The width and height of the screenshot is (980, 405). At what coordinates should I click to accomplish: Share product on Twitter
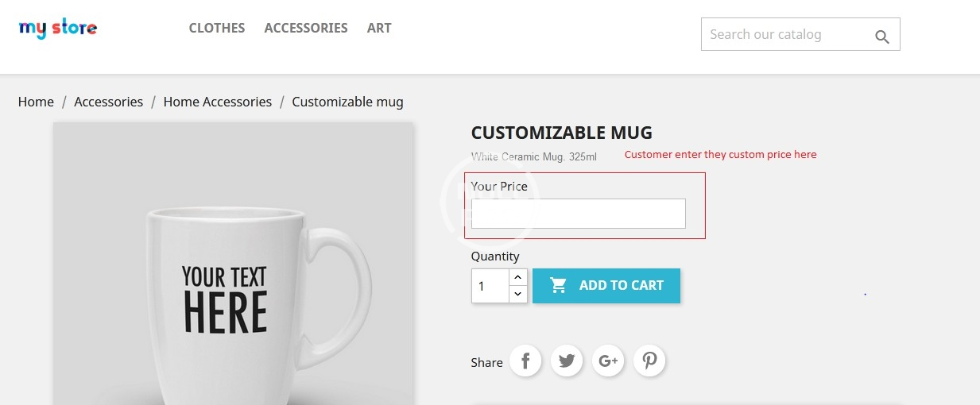tap(567, 361)
